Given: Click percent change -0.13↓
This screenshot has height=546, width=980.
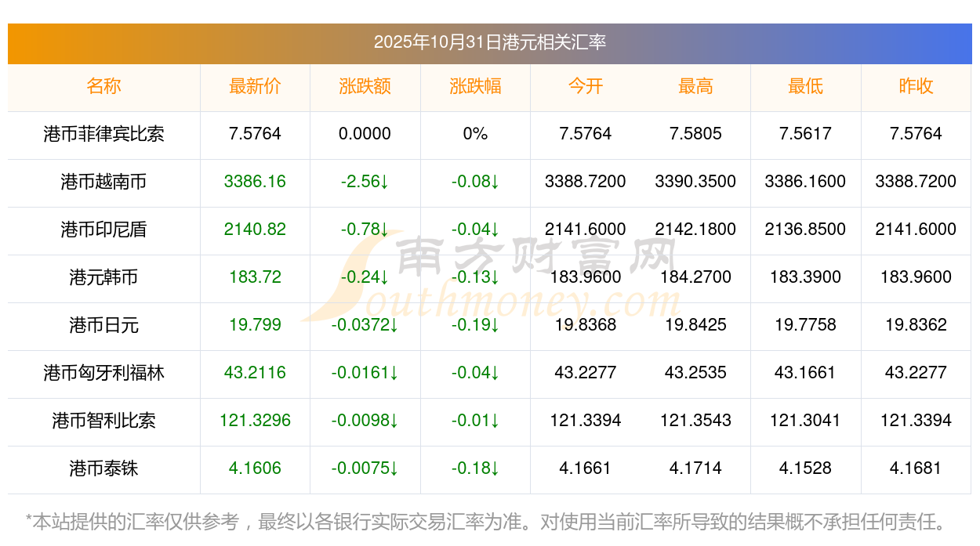Looking at the screenshot, I should (x=475, y=277).
